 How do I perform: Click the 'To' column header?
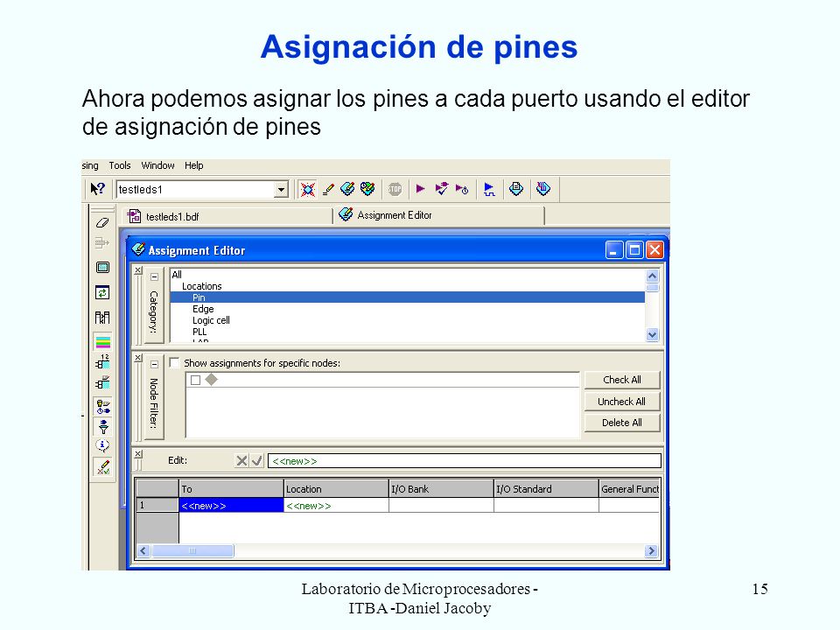(x=231, y=488)
